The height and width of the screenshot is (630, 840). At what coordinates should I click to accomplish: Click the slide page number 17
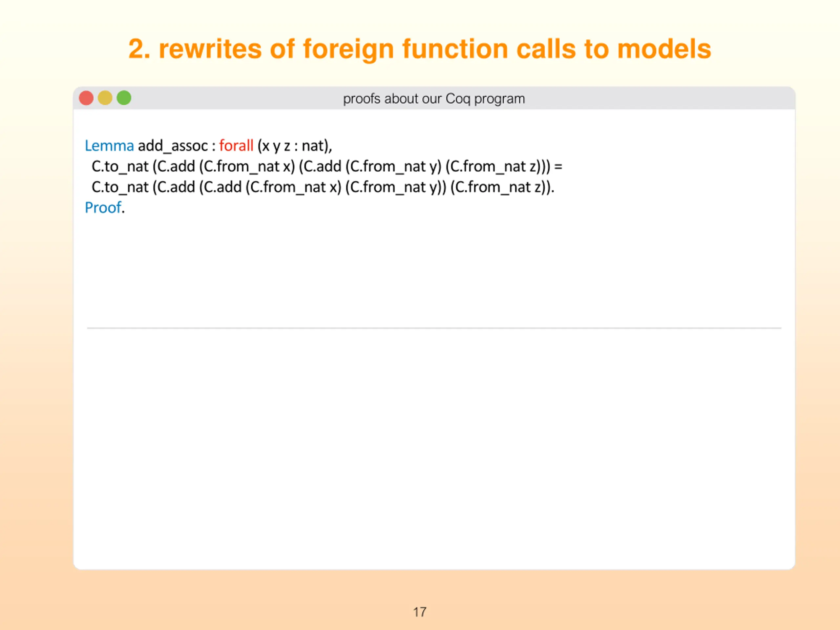tap(420, 612)
